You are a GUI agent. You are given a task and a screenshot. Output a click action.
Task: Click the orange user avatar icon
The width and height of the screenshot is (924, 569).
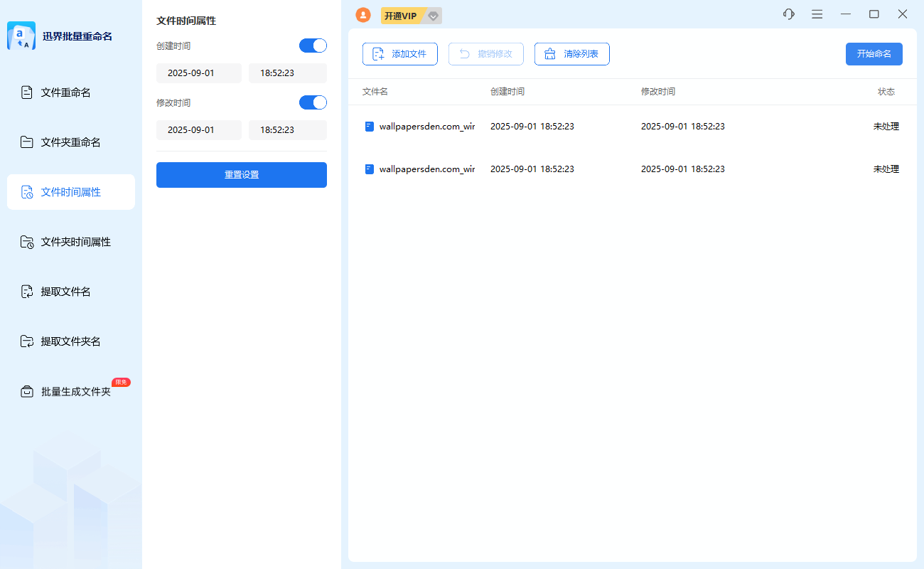(363, 14)
